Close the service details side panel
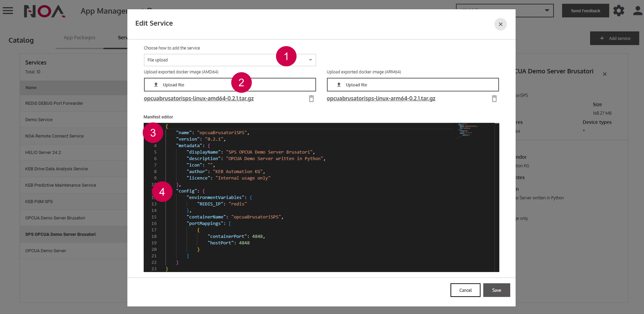644x314 pixels. pyautogui.click(x=604, y=74)
